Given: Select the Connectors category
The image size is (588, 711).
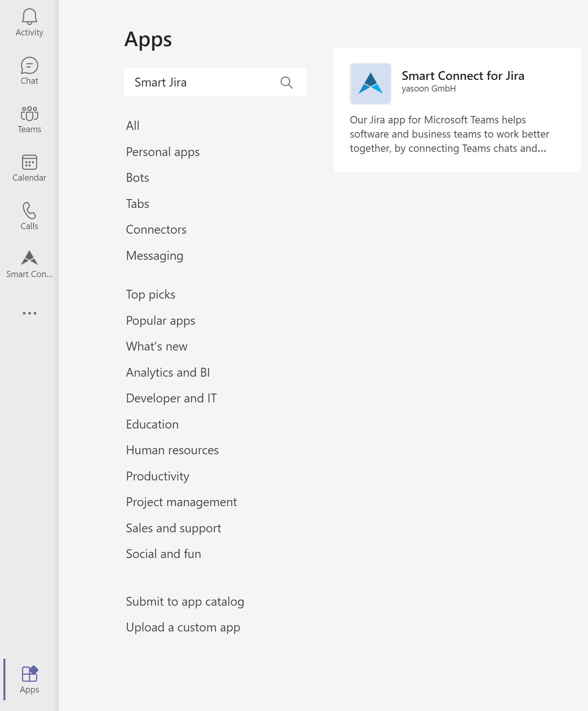Looking at the screenshot, I should point(156,229).
